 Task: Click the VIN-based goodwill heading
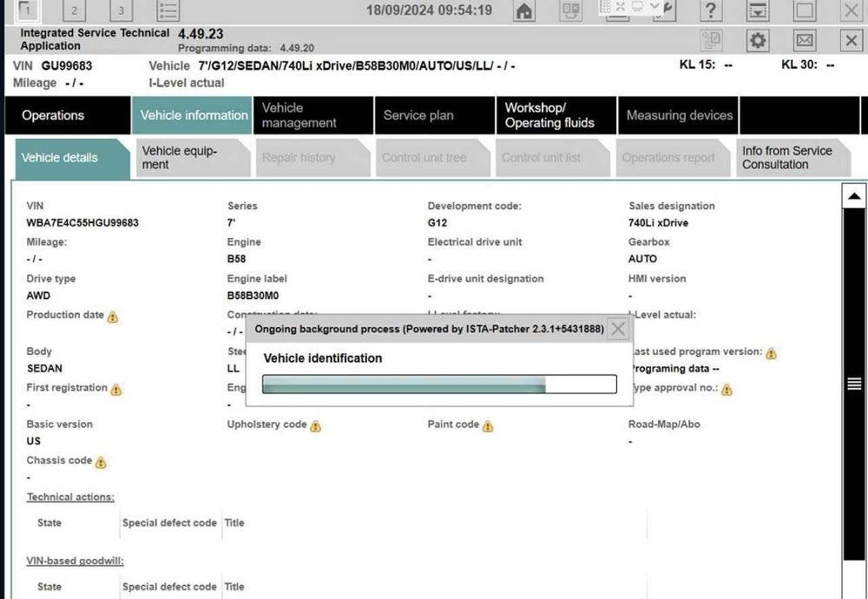pos(76,561)
